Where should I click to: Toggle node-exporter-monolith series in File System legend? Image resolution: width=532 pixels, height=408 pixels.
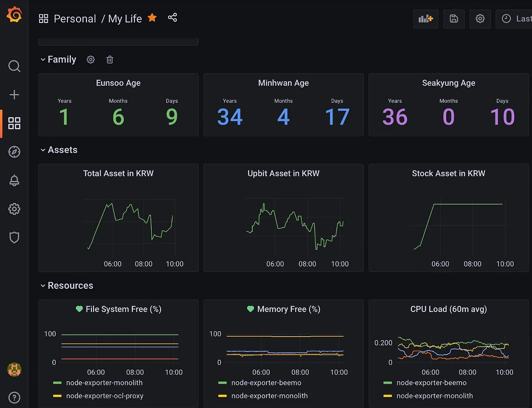pos(104,383)
